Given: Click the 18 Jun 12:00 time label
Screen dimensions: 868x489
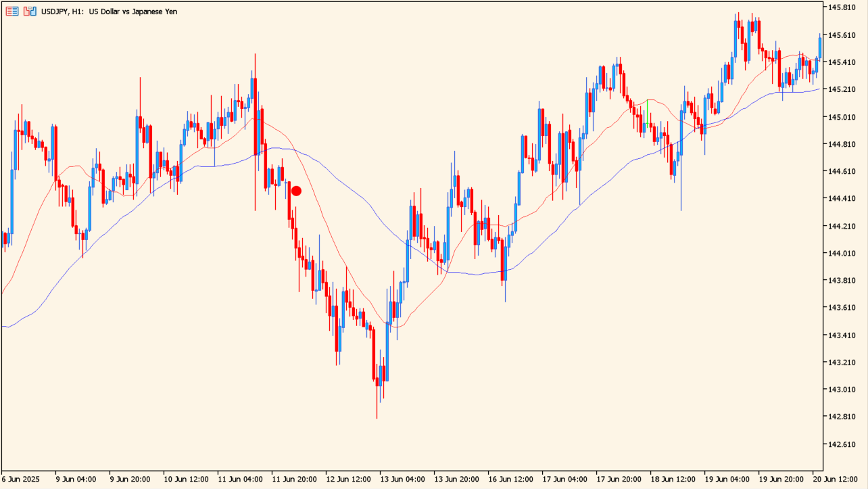Looking at the screenshot, I should pyautogui.click(x=674, y=479).
